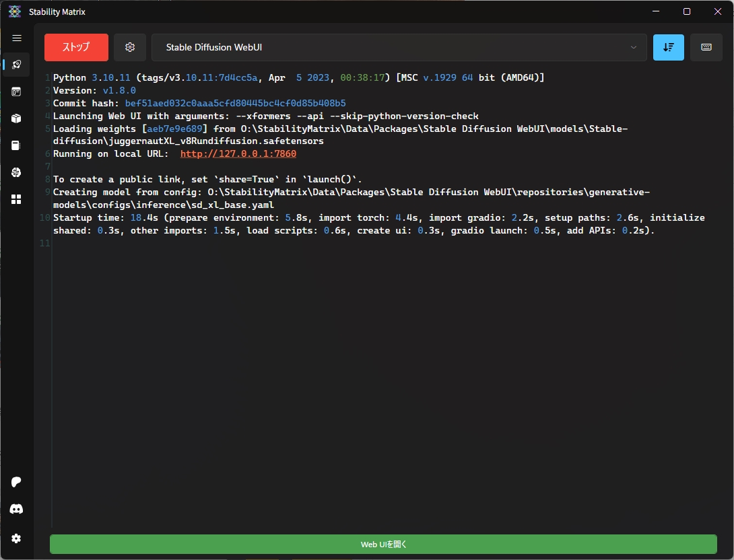Open the Output Browser grid icon
Screen dimensions: 734x560
click(17, 199)
